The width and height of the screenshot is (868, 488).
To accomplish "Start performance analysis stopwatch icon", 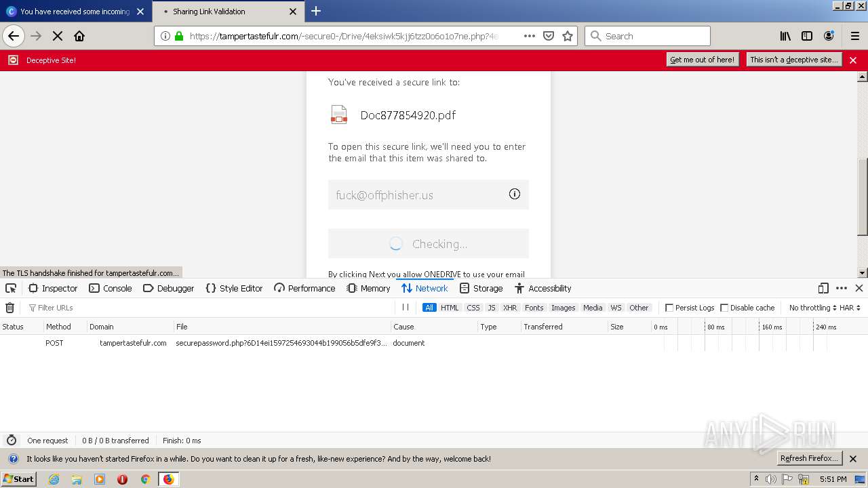I will [x=11, y=441].
